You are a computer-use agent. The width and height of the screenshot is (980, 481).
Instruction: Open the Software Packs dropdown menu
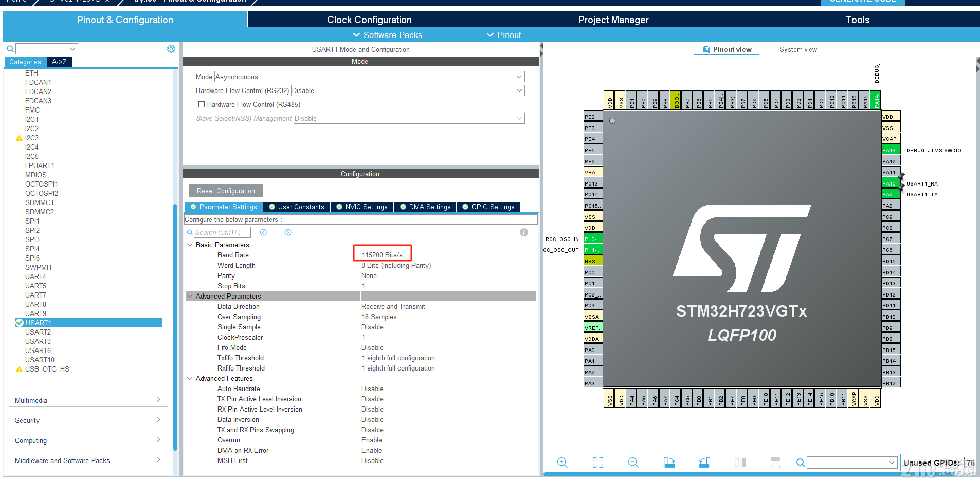(x=387, y=35)
